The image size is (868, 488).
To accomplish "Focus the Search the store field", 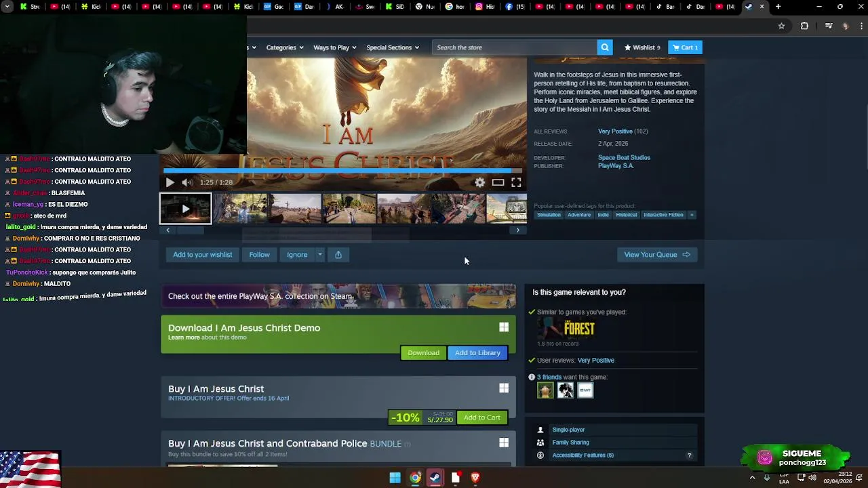I will (514, 47).
